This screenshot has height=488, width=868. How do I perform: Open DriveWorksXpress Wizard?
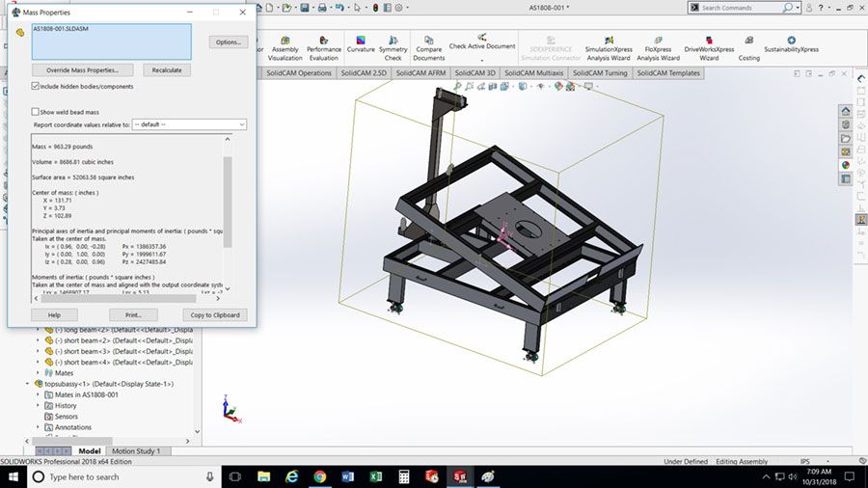click(709, 48)
